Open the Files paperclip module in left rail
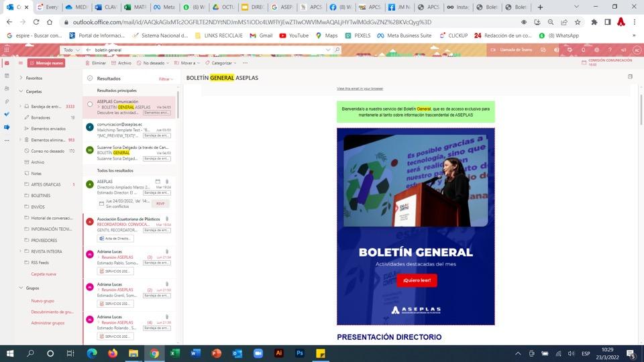Screen dimensions: 644x362 (7, 101)
